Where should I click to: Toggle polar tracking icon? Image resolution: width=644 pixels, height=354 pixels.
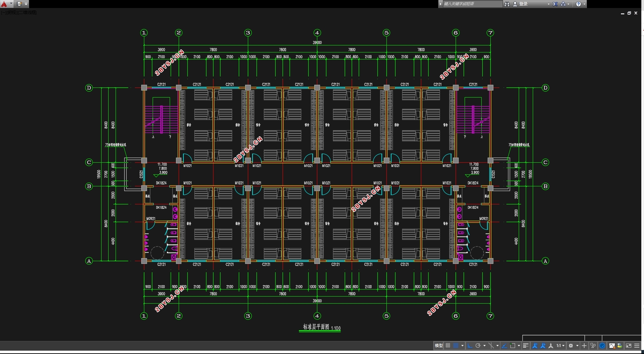tap(478, 346)
